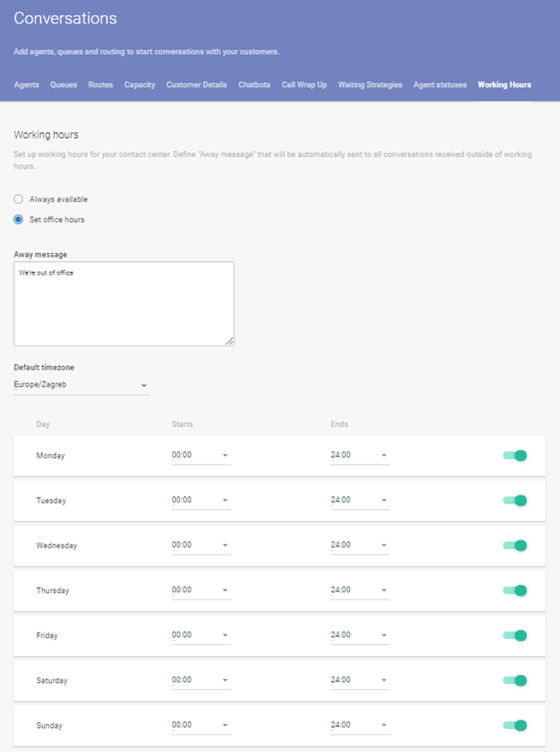Select the Set office hours option
This screenshot has width=560, height=752.
click(x=19, y=220)
